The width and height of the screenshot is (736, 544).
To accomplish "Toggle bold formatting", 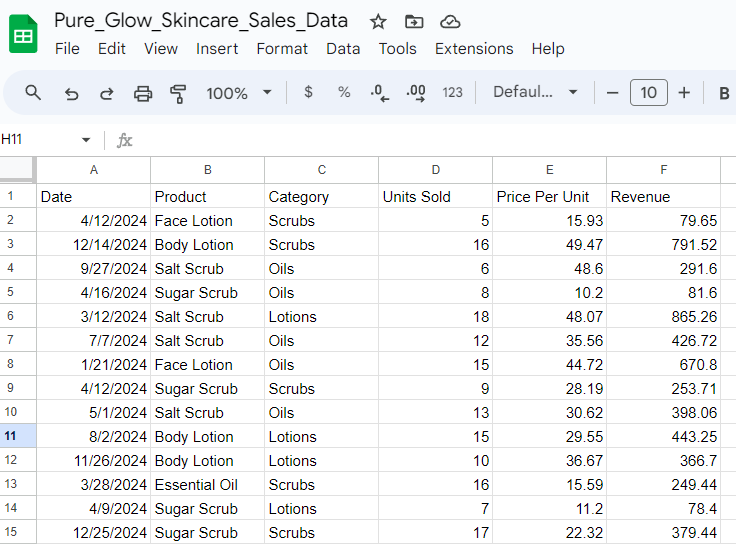I will (x=724, y=93).
